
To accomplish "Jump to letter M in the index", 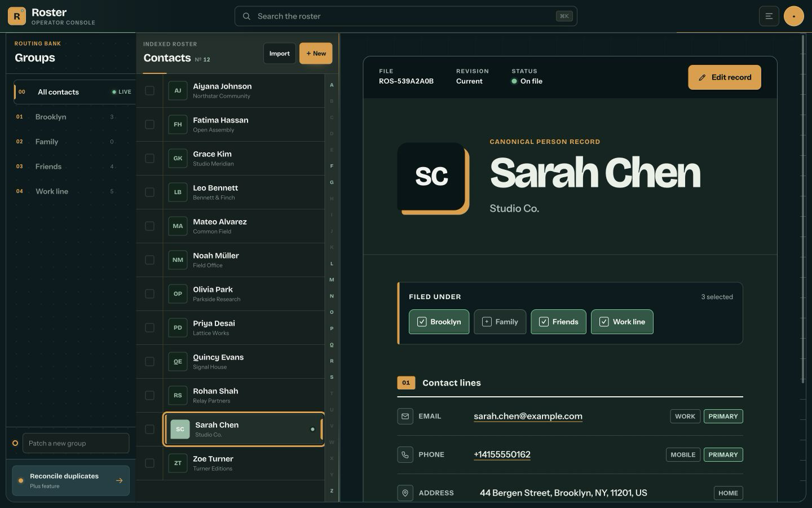I will (332, 280).
